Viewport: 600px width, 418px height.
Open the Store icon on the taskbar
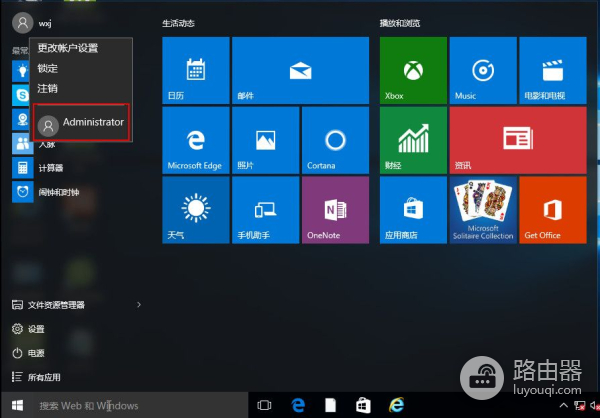[363, 405]
